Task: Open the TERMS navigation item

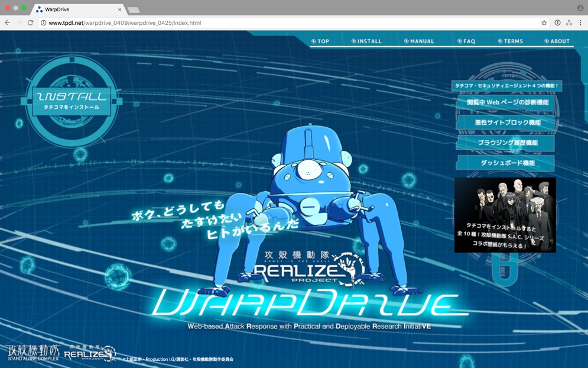Action: point(511,41)
